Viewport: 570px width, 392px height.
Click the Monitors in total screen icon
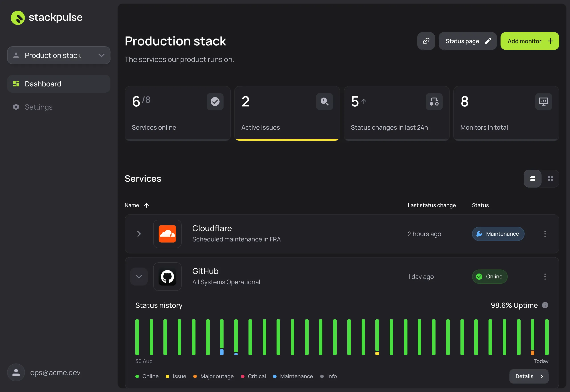543,101
